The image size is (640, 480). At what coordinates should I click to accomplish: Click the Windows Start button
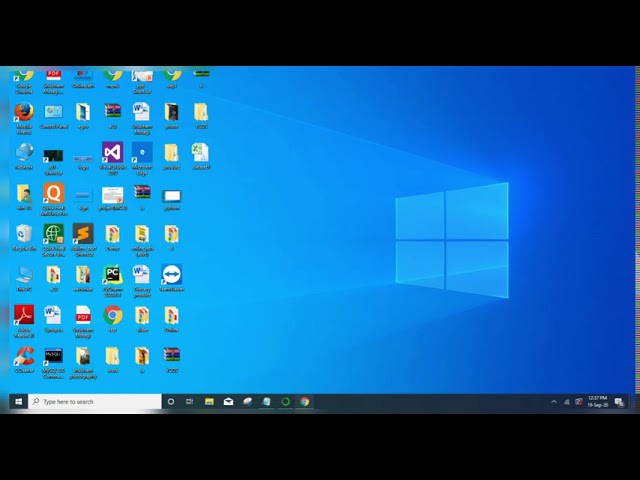(17, 401)
